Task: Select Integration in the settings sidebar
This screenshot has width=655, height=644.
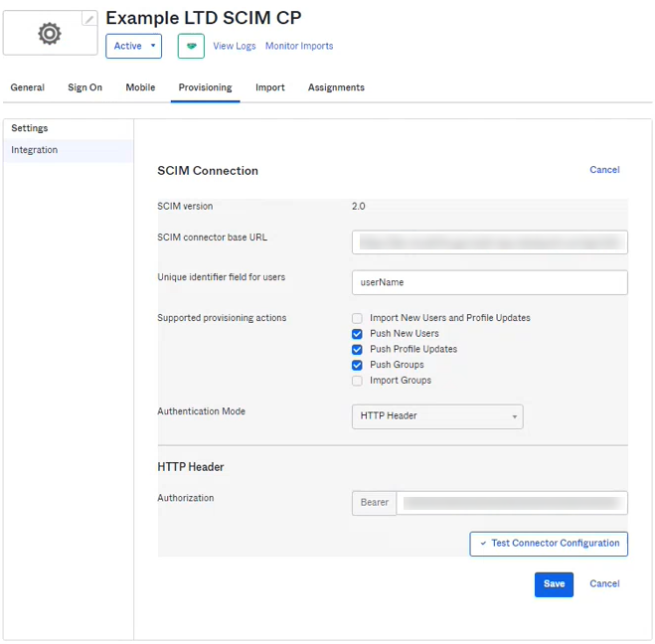Action: click(x=35, y=150)
